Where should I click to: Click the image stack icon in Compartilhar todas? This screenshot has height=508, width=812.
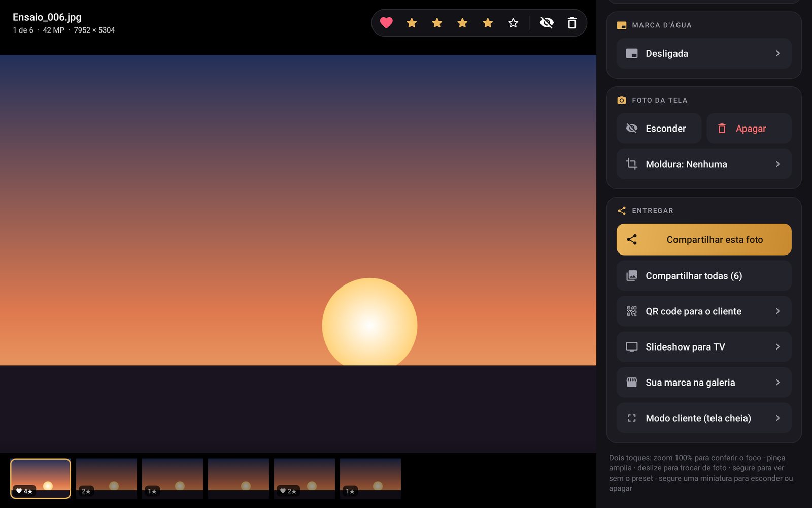click(632, 276)
